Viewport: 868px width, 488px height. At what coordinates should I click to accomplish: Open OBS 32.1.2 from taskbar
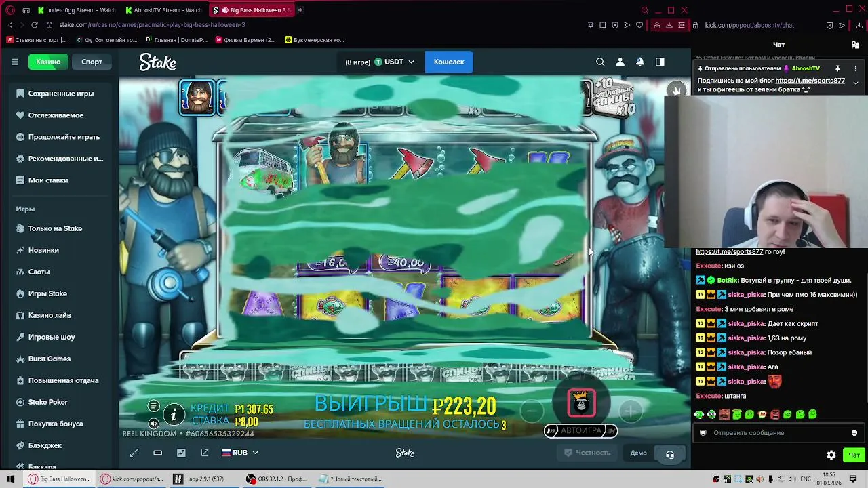tap(276, 479)
